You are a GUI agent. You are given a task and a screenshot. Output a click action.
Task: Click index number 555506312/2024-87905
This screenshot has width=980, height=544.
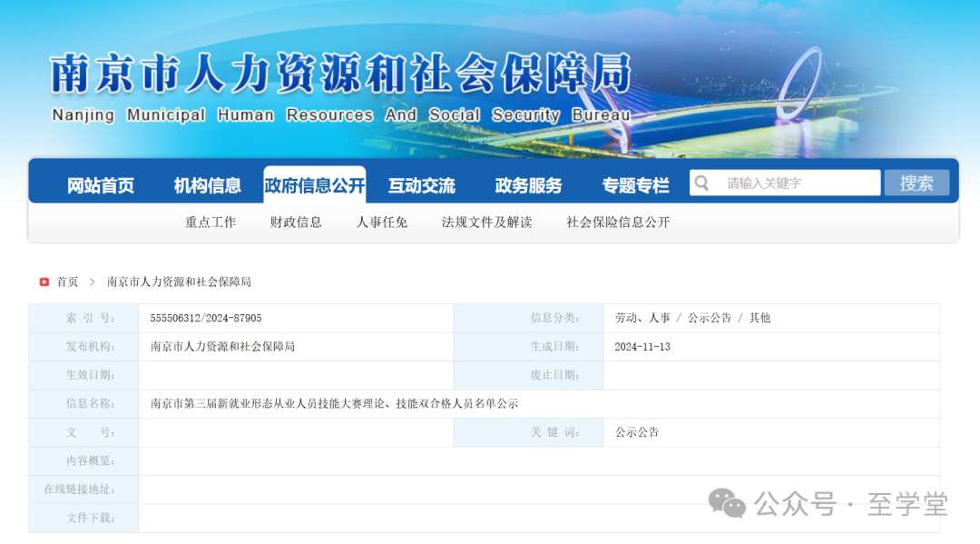pos(206,318)
